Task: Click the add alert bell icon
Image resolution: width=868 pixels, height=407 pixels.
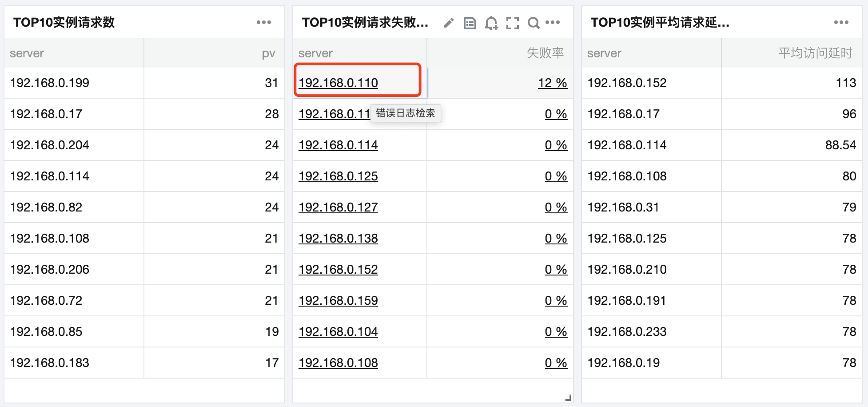Action: point(491,23)
